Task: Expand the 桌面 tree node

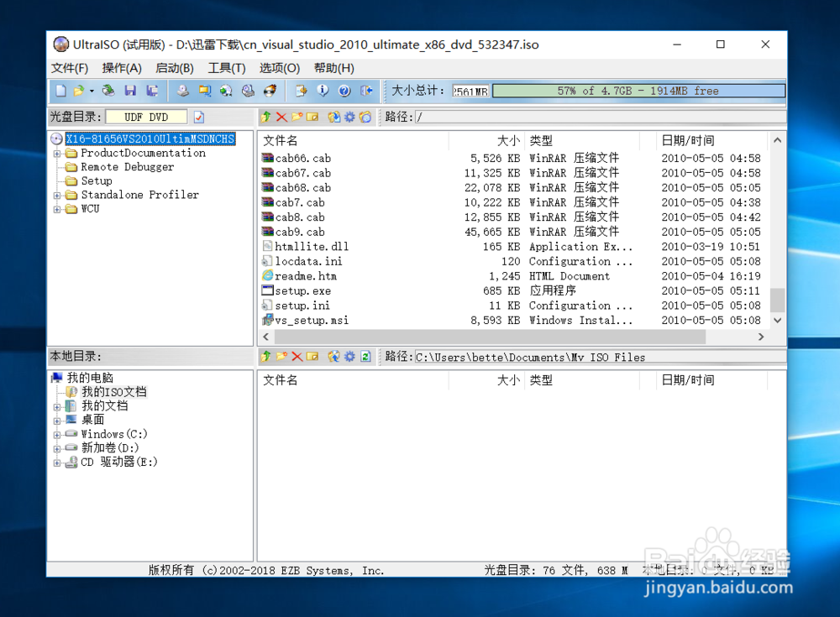Action: click(x=57, y=421)
